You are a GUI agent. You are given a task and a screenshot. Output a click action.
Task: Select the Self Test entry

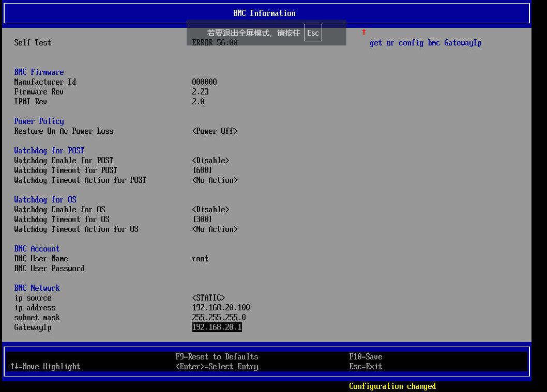click(33, 42)
